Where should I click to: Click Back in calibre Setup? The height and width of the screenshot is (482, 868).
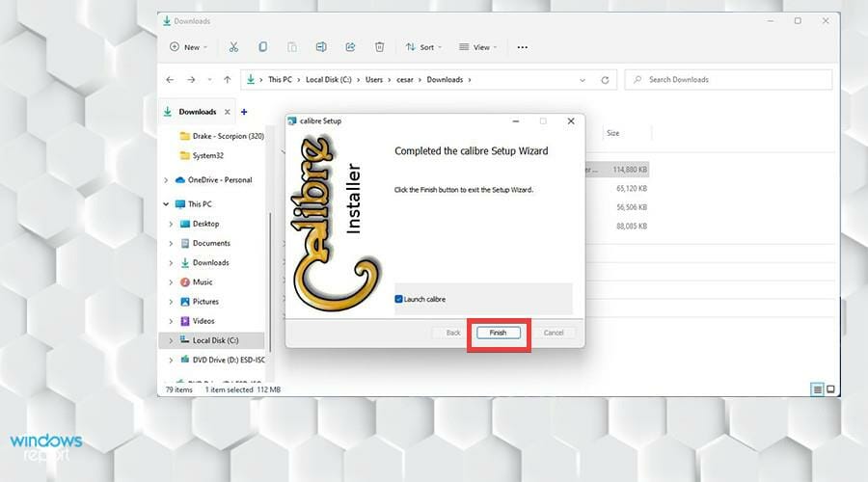[453, 333]
